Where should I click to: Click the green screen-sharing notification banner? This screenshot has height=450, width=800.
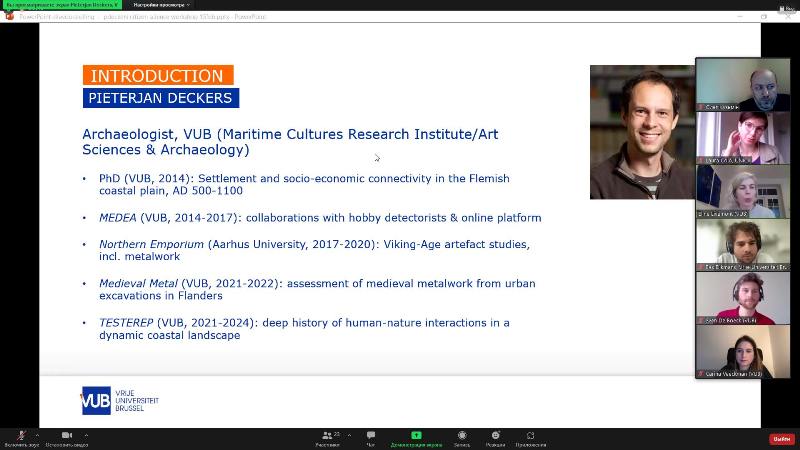pos(60,5)
